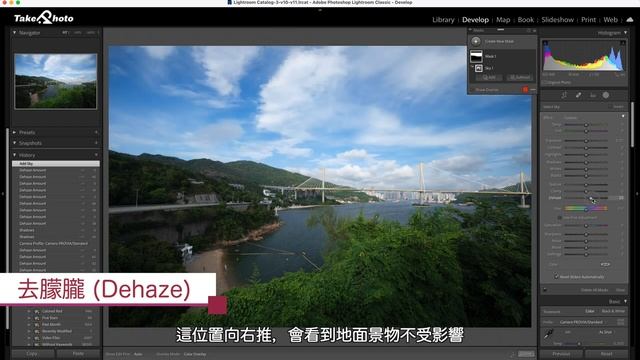Click the Reset button
Screen dimensions: 640x360
[606, 353]
